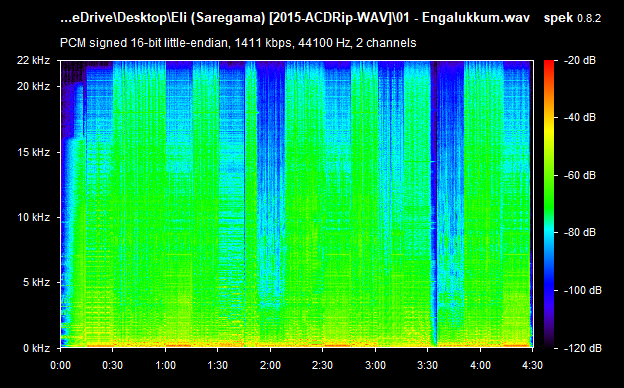Select the 1:30 time axis label
Image resolution: width=624 pixels, height=388 pixels.
pyautogui.click(x=218, y=365)
